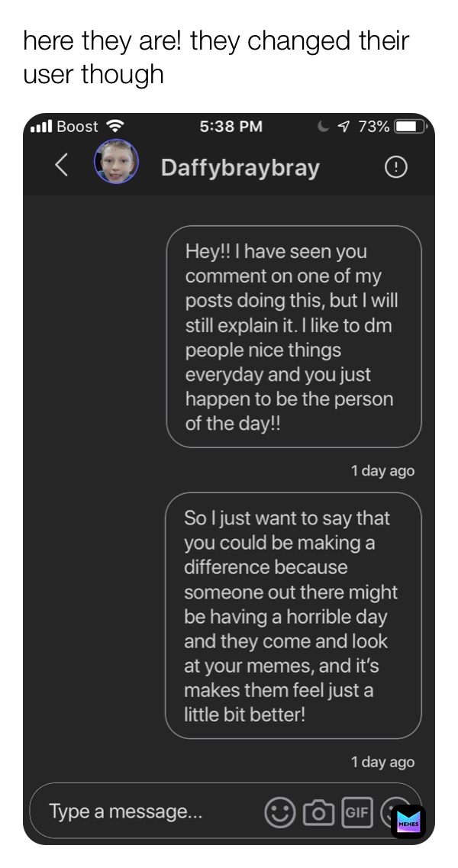Tap the 5:38 PM clock
Screen dimensions: 458x868
coord(231,126)
